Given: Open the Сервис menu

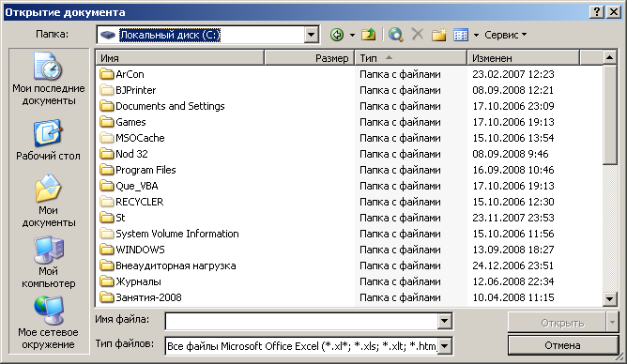Looking at the screenshot, I should tap(505, 35).
